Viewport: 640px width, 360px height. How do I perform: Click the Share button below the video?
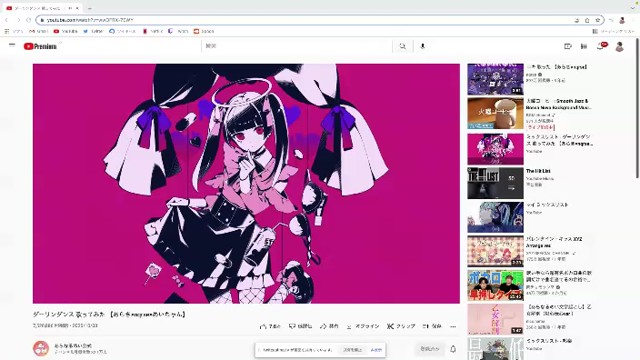[x=329, y=326]
